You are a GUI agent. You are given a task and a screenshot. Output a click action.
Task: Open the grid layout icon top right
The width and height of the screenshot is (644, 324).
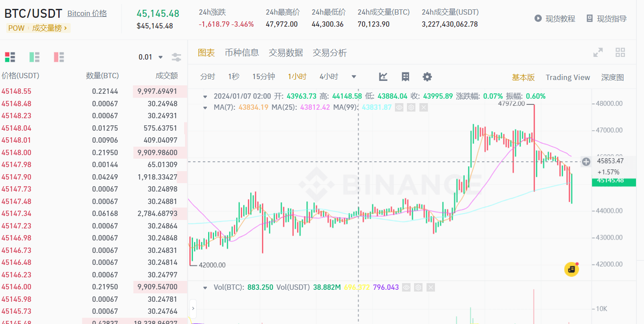tap(620, 52)
